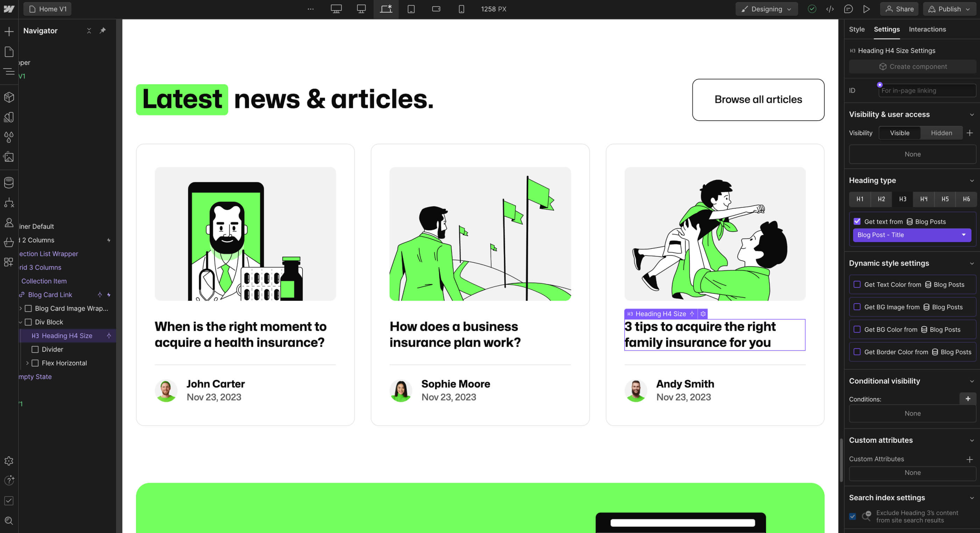Click the Create component button

pyautogui.click(x=912, y=66)
